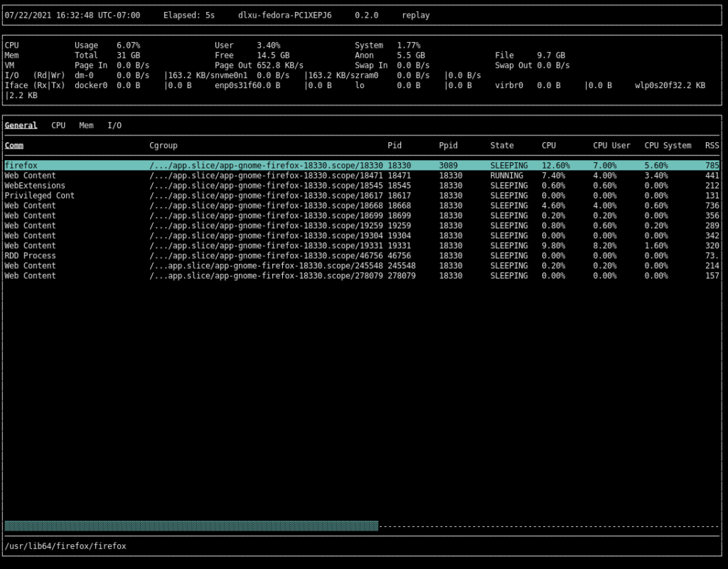The image size is (728, 569).
Task: Switch to the Mem tab
Action: coord(86,125)
